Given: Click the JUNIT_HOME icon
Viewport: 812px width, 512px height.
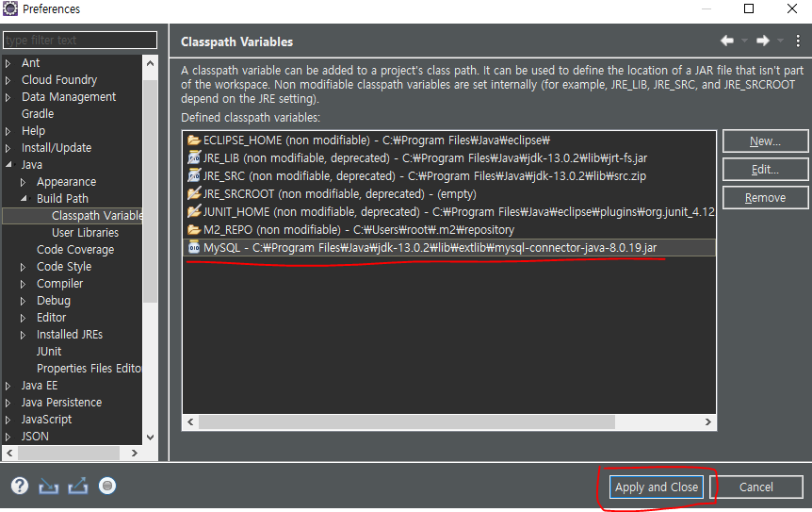Looking at the screenshot, I should [x=194, y=212].
